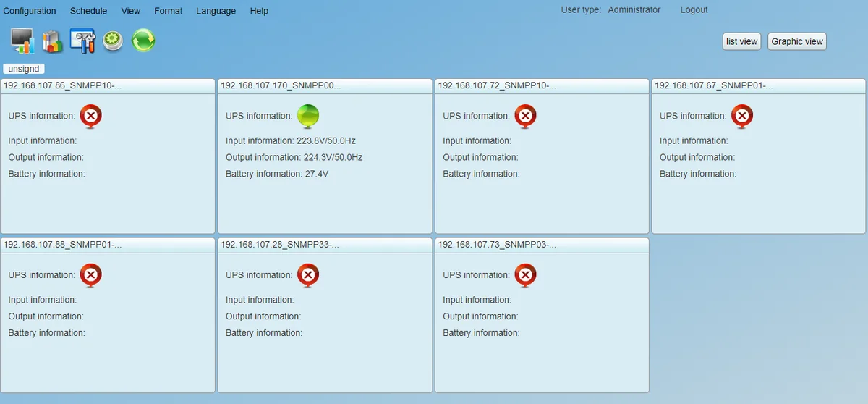The width and height of the screenshot is (868, 404).
Task: Open the Format menu
Action: pos(169,11)
